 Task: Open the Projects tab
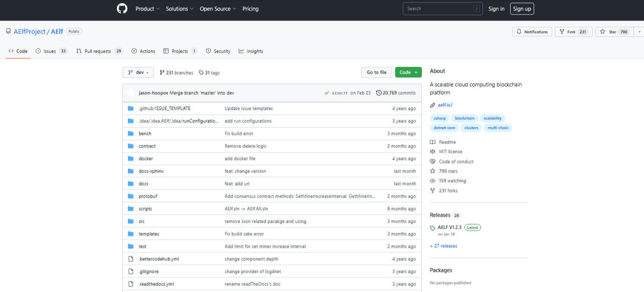[x=180, y=51]
